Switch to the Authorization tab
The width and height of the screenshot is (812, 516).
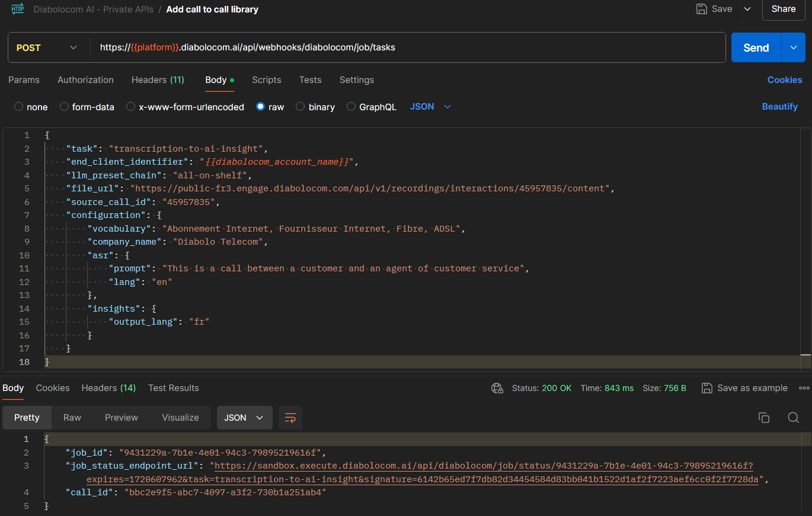point(85,80)
